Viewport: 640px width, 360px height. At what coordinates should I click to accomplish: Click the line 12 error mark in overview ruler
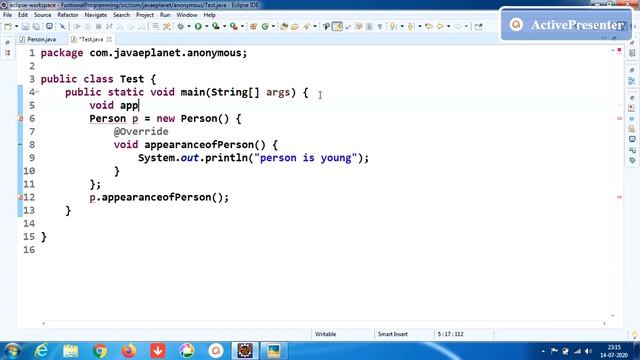[x=619, y=197]
